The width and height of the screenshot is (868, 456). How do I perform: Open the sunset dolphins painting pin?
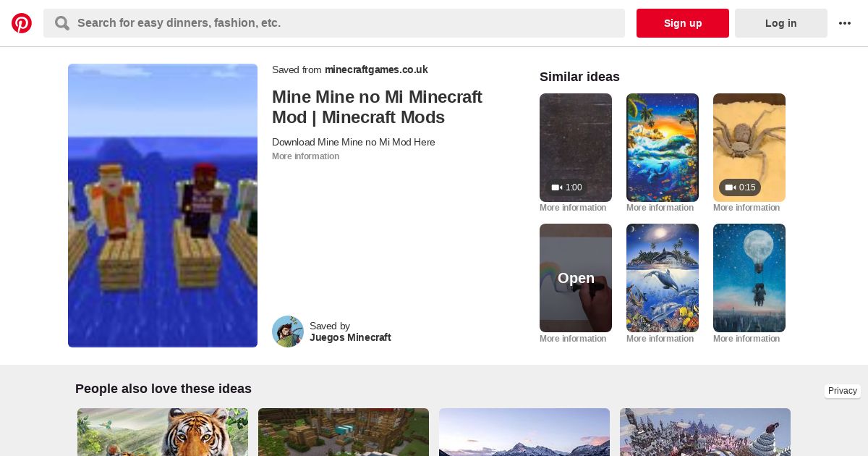(x=663, y=148)
